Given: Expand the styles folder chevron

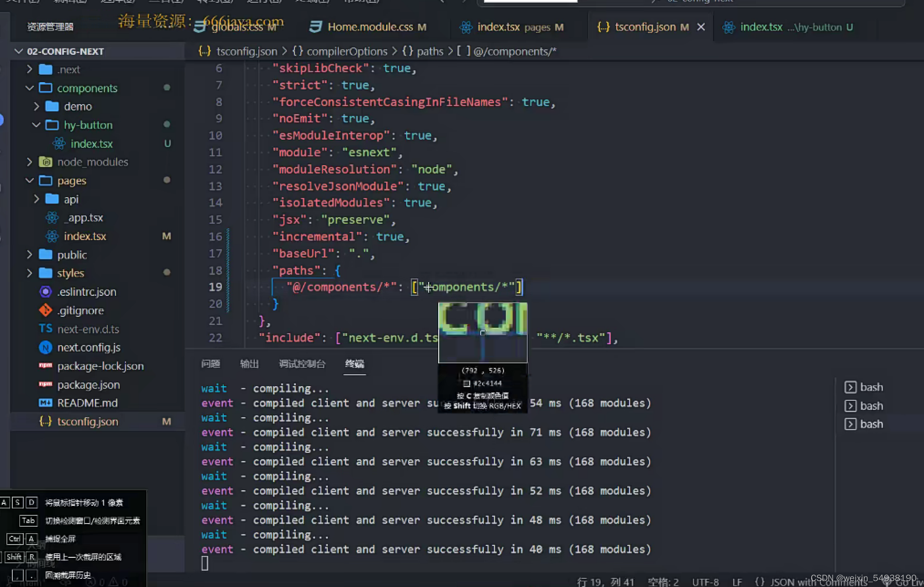Looking at the screenshot, I should (30, 273).
